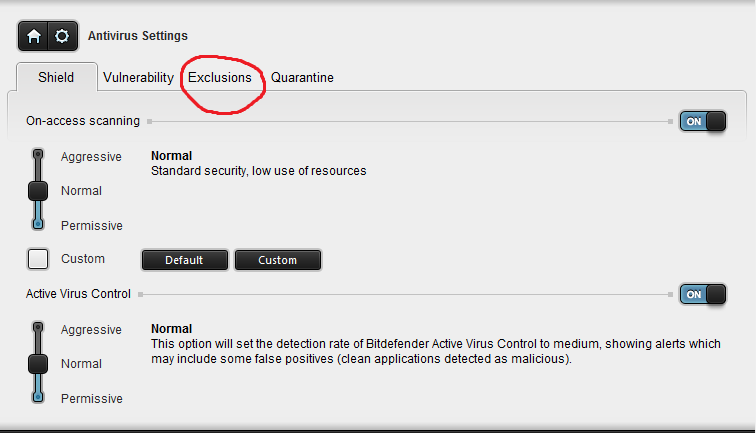Click the Active Virus Control slider handle
This screenshot has height=433, width=756.
38,363
